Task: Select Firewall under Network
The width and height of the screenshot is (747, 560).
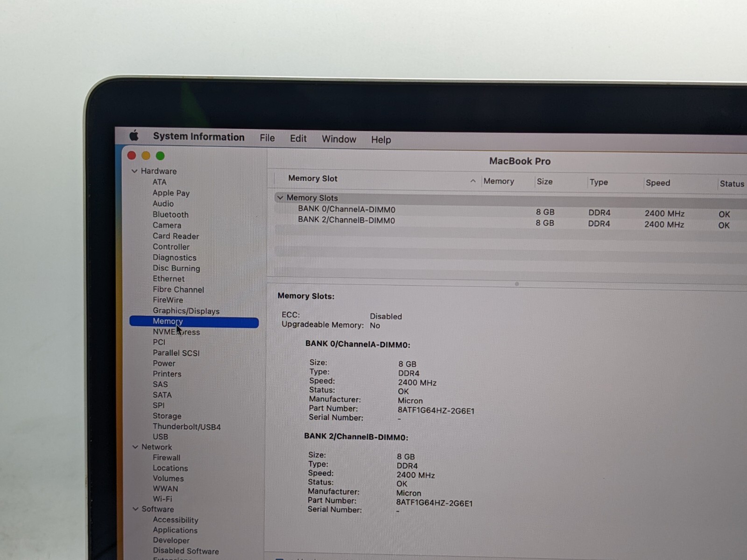Action: (166, 458)
